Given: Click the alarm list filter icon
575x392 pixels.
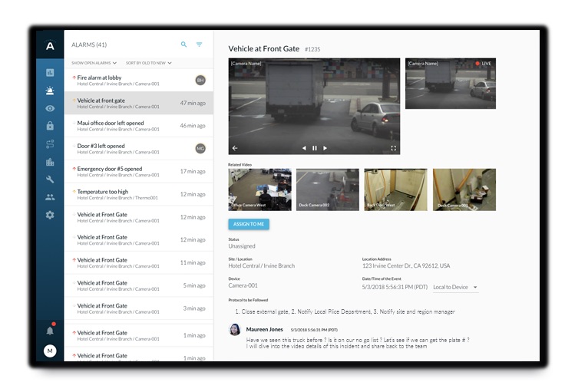Looking at the screenshot, I should pos(200,44).
